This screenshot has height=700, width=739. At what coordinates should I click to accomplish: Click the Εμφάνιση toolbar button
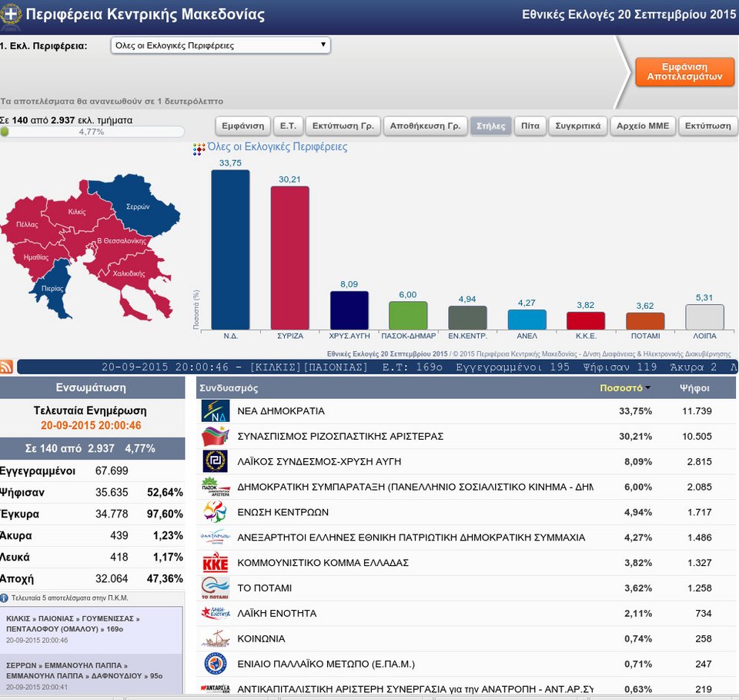[243, 126]
